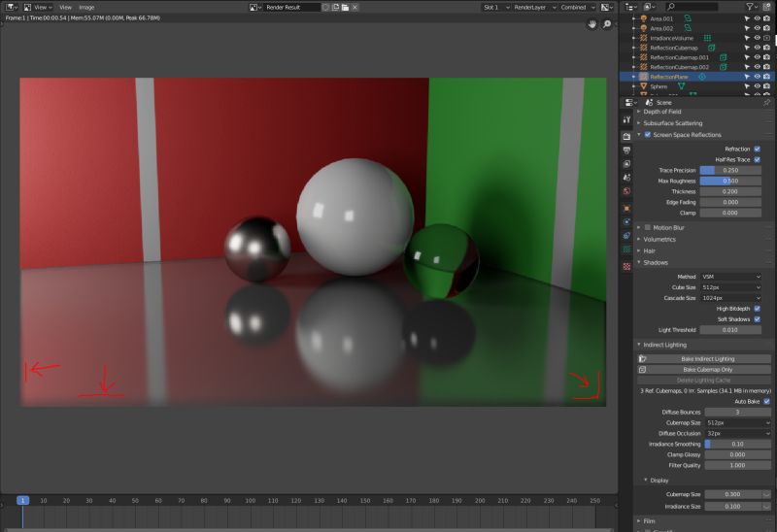
Task: Adjust the Irradiance Smoothing slider
Action: click(x=737, y=445)
